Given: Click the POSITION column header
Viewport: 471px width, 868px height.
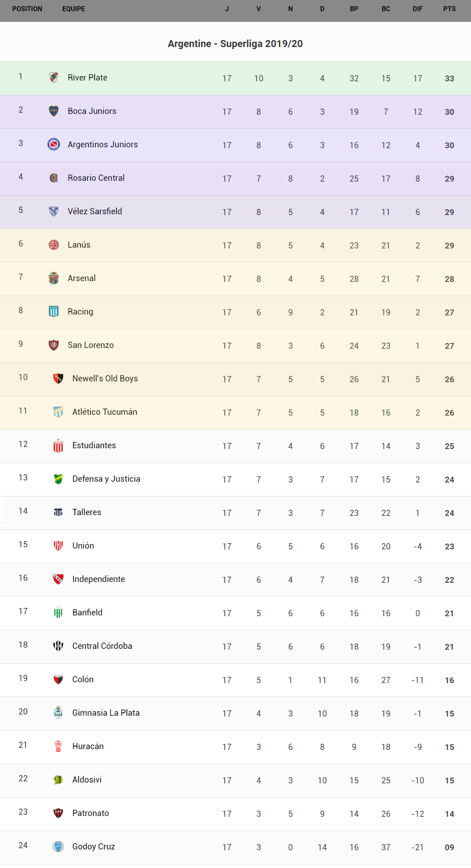Looking at the screenshot, I should point(27,9).
